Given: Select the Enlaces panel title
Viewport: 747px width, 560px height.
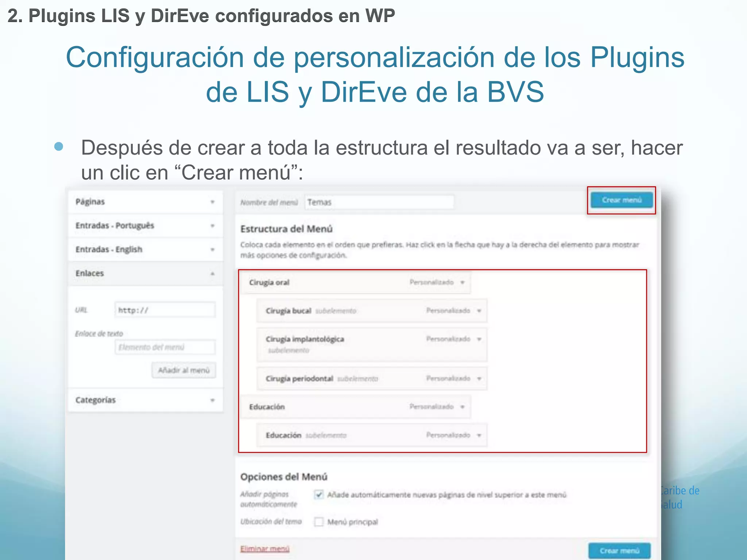Looking at the screenshot, I should pyautogui.click(x=89, y=273).
